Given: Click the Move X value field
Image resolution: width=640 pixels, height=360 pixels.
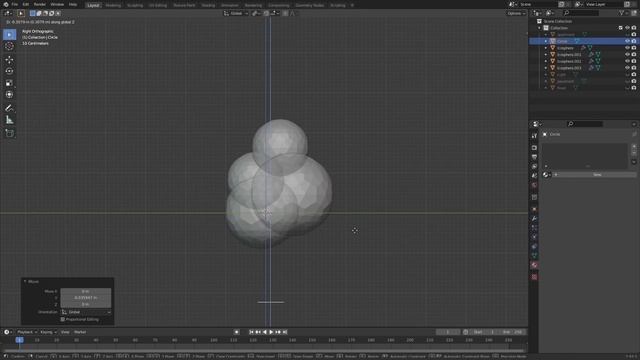Looking at the screenshot, I should tap(86, 291).
